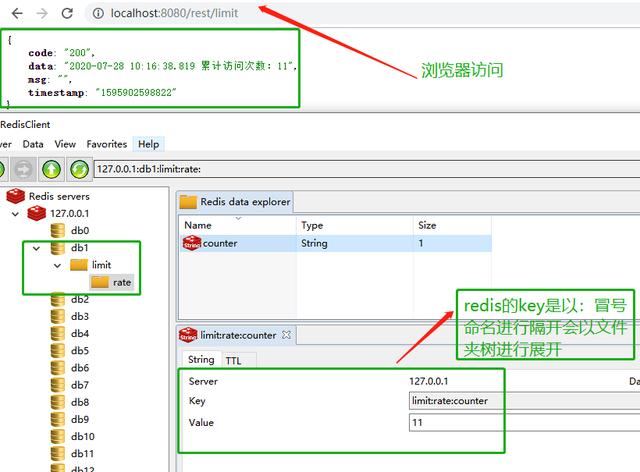Click the limit folder icon
The image size is (640, 472).
79,265
